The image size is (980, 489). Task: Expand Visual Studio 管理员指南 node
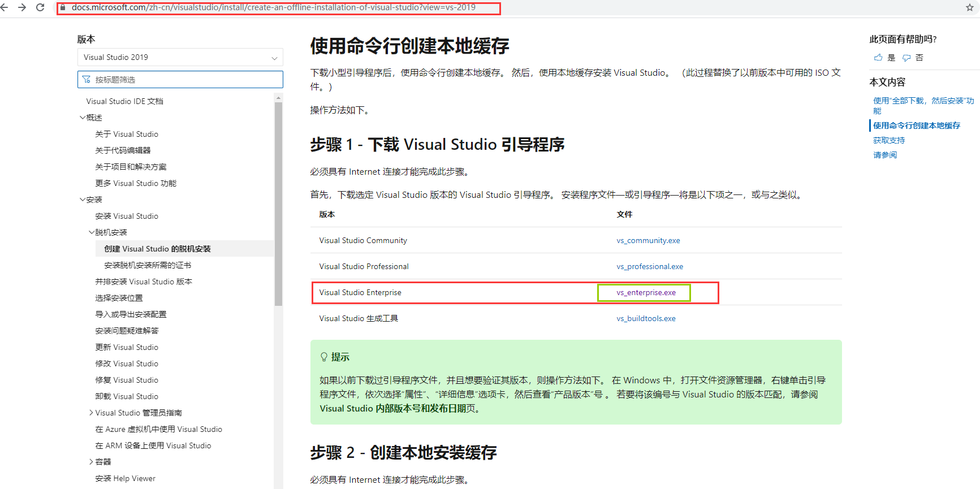(x=92, y=413)
